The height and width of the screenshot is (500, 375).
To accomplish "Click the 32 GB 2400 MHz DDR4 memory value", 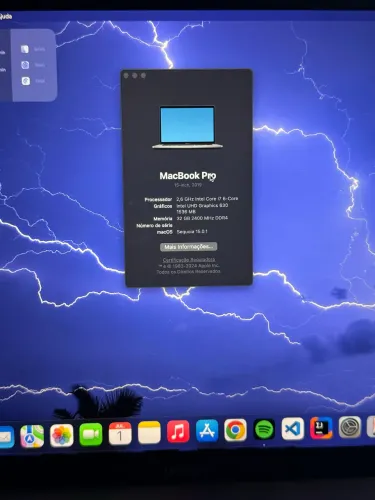I will click(x=202, y=218).
